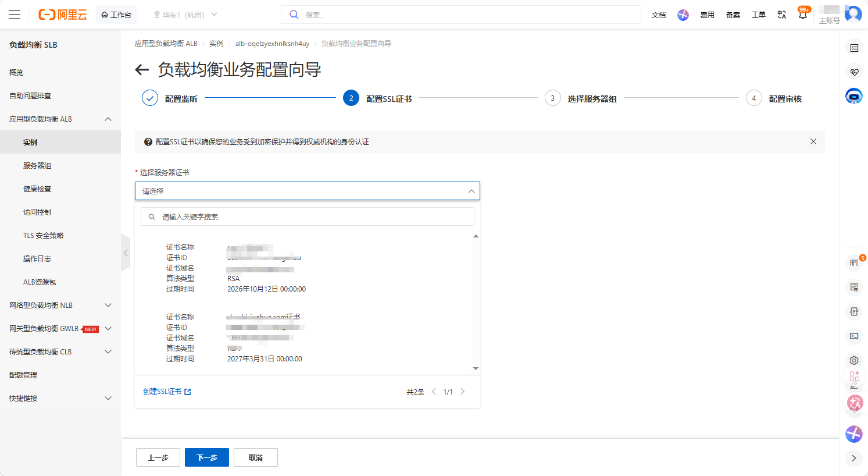Open the 华东1（杭州） region selector

pyautogui.click(x=185, y=15)
